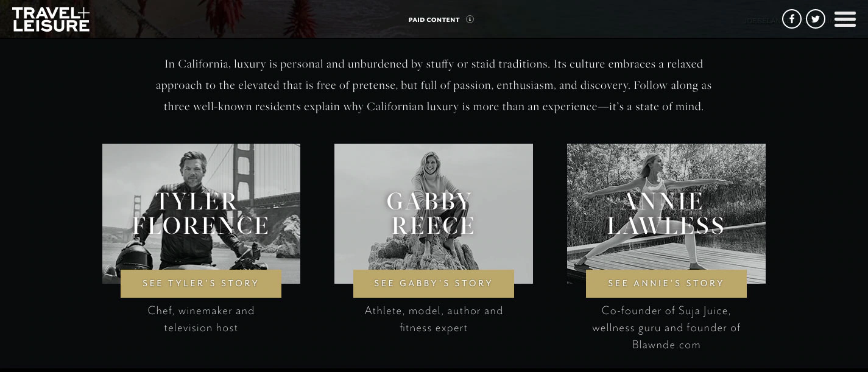Click the intro paragraph starting 'In California'
The image size is (868, 372).
[x=434, y=85]
